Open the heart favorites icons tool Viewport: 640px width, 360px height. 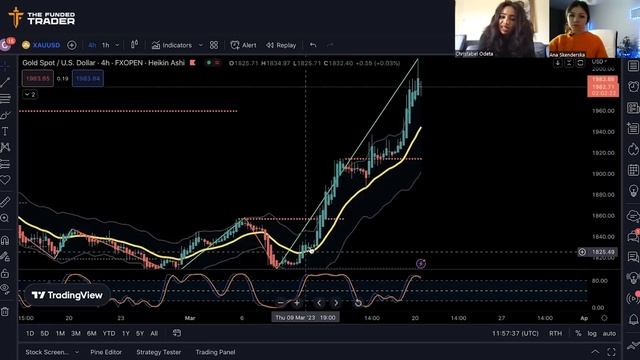5,180
